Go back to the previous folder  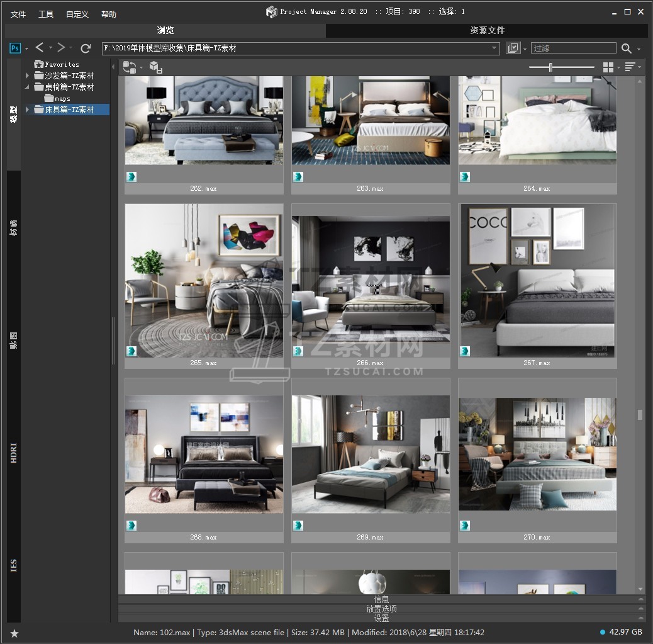40,48
